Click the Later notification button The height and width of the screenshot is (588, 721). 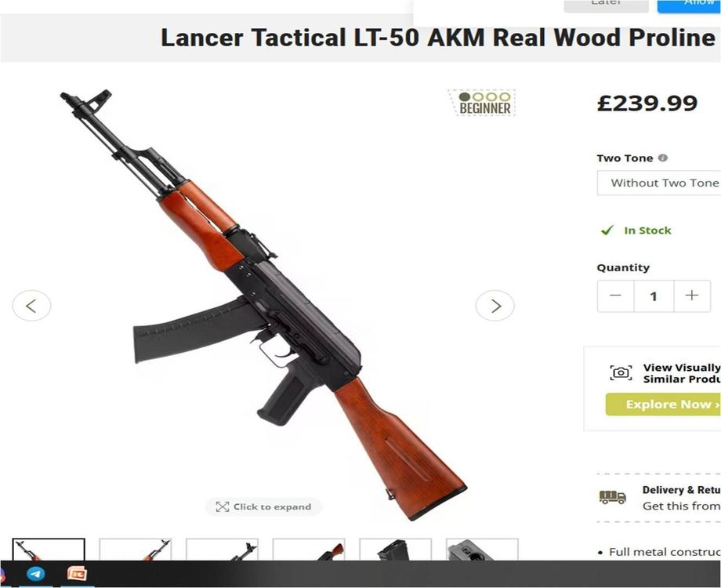coord(606,5)
